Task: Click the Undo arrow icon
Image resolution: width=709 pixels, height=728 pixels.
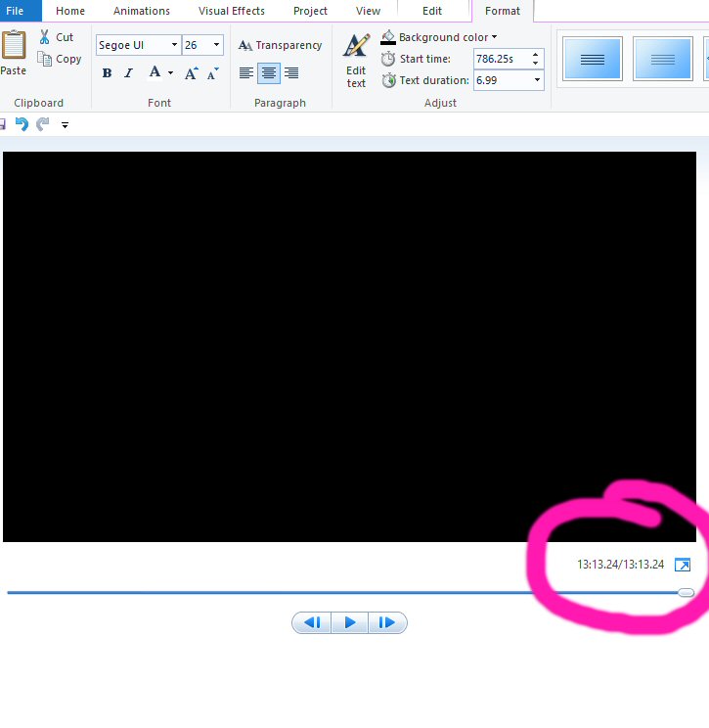Action: pyautogui.click(x=22, y=124)
